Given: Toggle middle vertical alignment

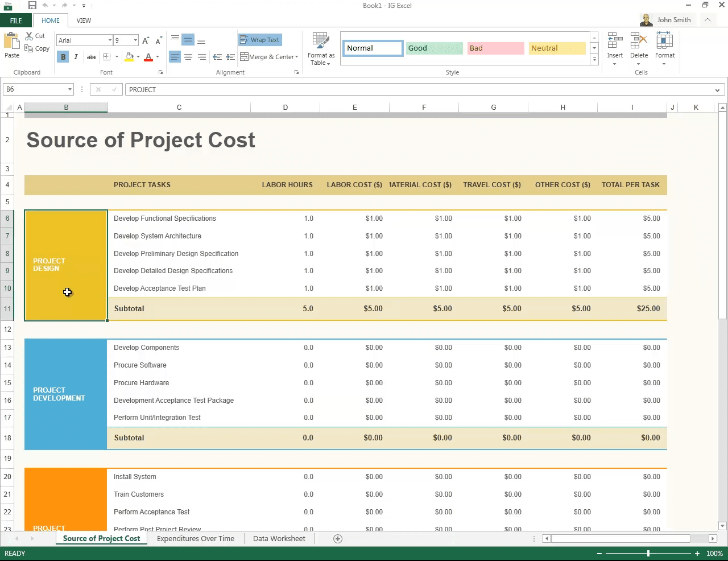Looking at the screenshot, I should click(x=188, y=40).
